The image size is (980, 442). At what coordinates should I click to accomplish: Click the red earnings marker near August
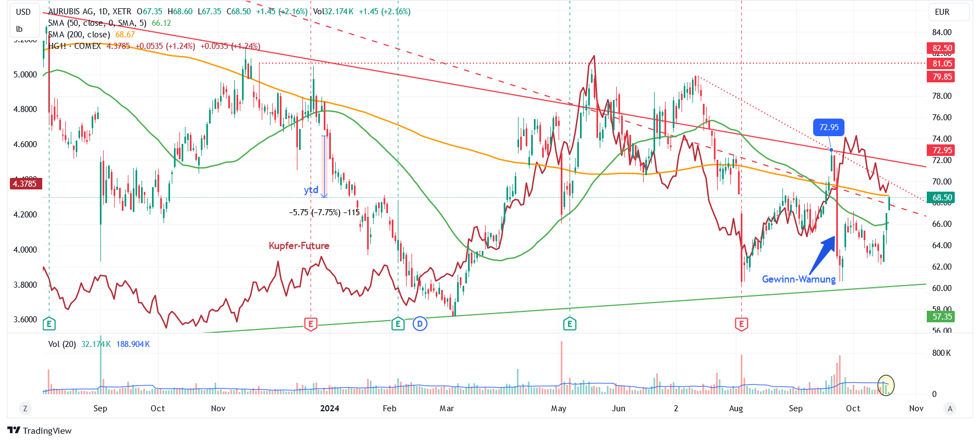741,324
